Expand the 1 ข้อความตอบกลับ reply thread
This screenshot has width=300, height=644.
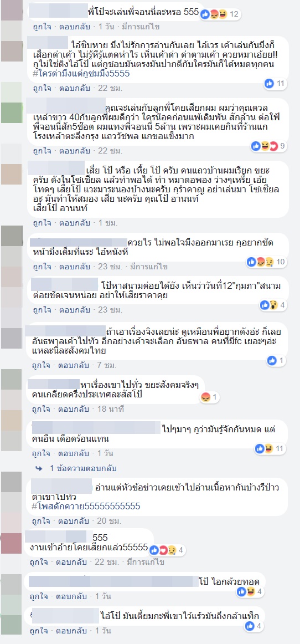click(x=84, y=468)
